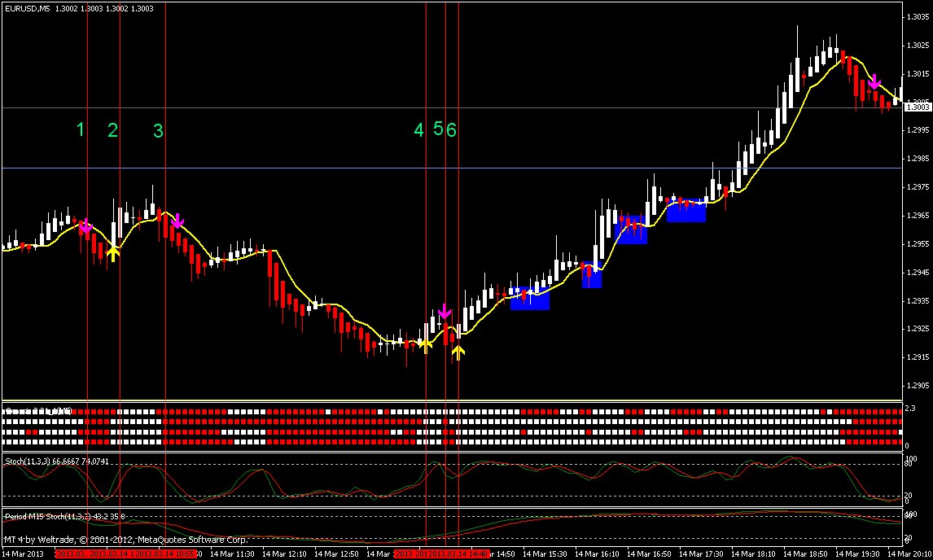The height and width of the screenshot is (560, 933).
Task: Click the 14 Mar 17:30 time label
Action: tap(701, 554)
